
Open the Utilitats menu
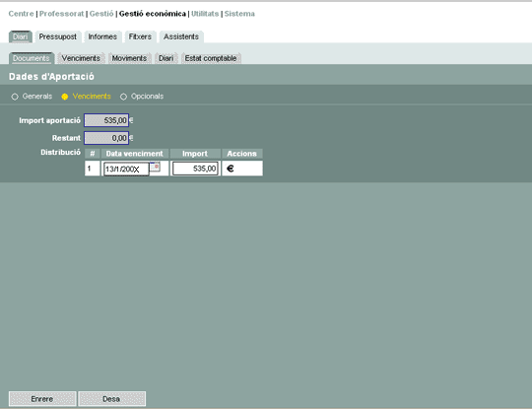pos(205,14)
